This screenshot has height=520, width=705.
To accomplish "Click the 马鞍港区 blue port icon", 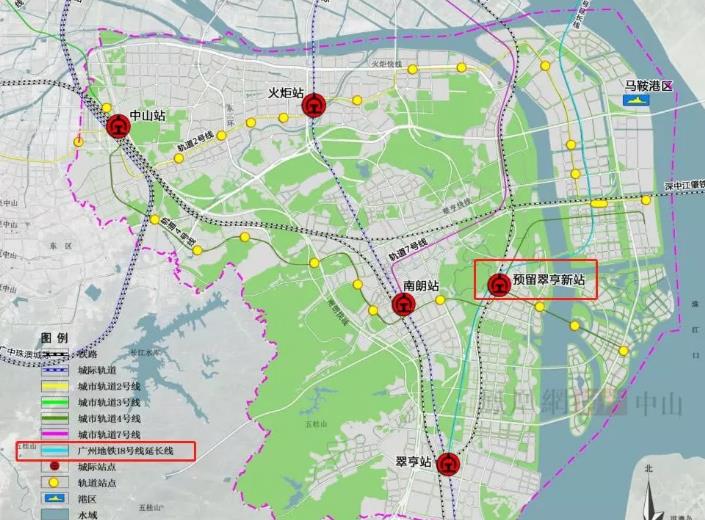I will point(634,102).
